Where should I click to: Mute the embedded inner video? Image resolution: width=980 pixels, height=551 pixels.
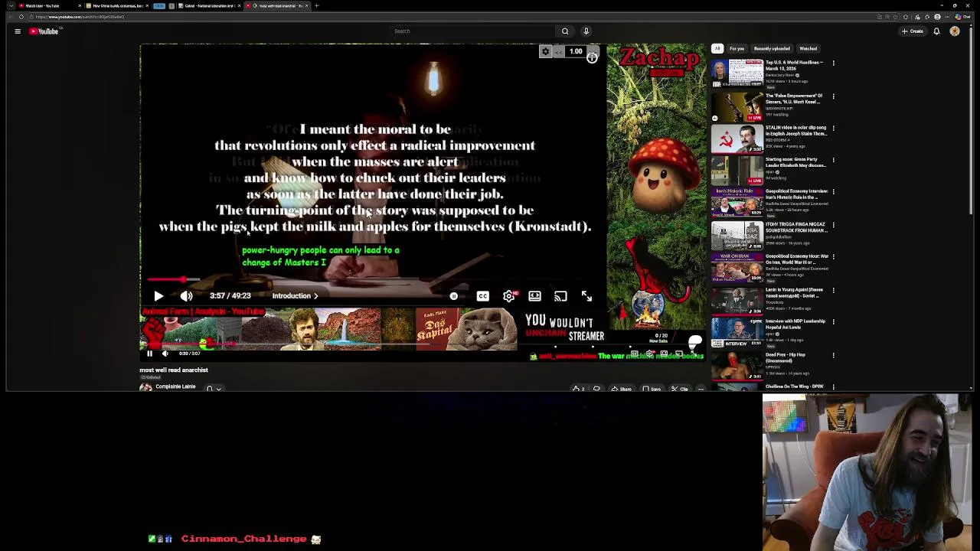pos(165,354)
